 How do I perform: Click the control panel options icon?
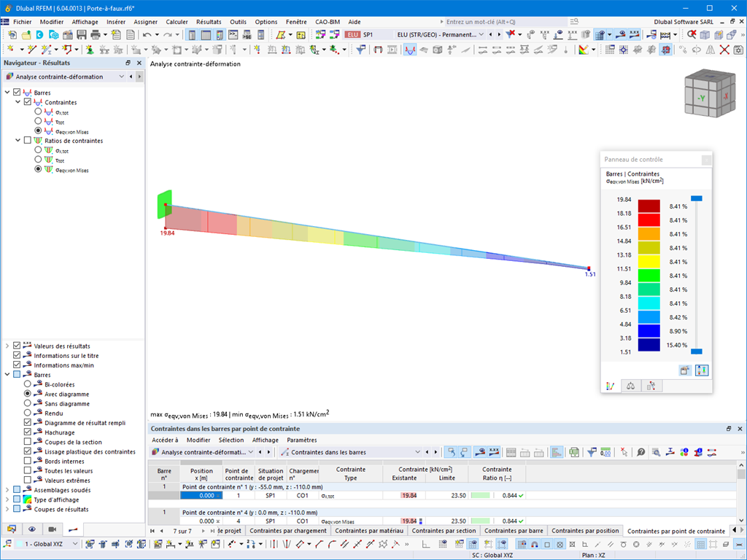tap(684, 370)
